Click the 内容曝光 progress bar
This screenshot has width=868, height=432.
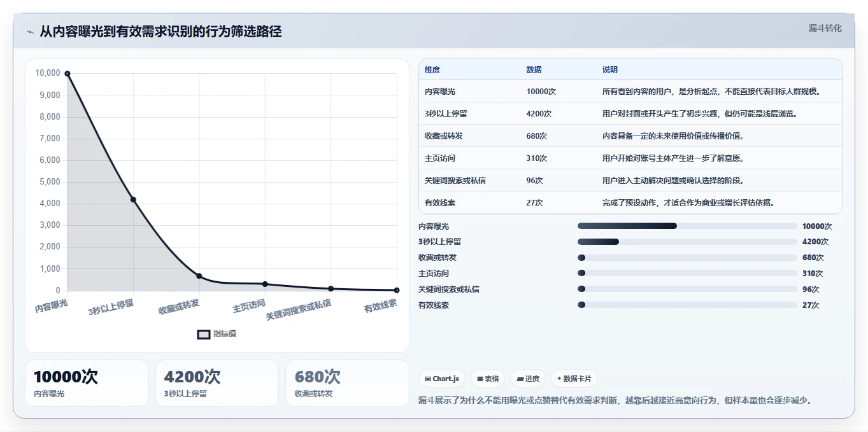pos(687,226)
